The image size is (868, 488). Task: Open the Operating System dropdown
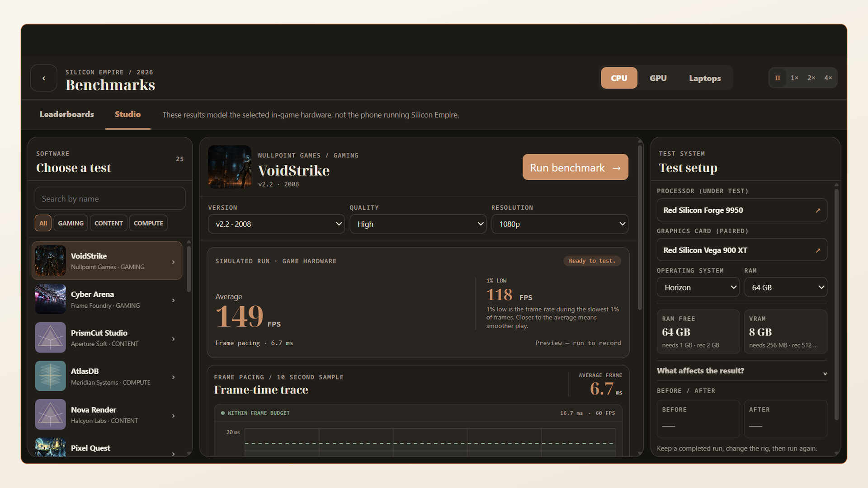click(x=698, y=287)
